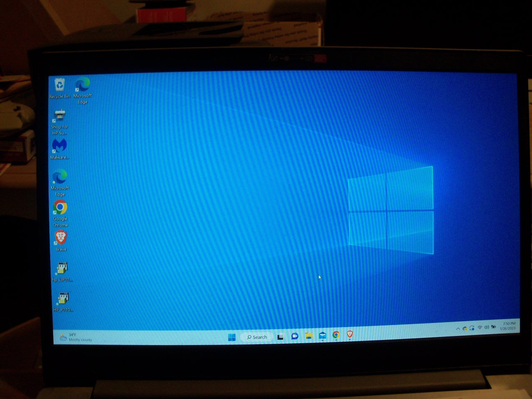Open the weather widget showing Mostly cloudy
The width and height of the screenshot is (532, 399).
coord(76,337)
